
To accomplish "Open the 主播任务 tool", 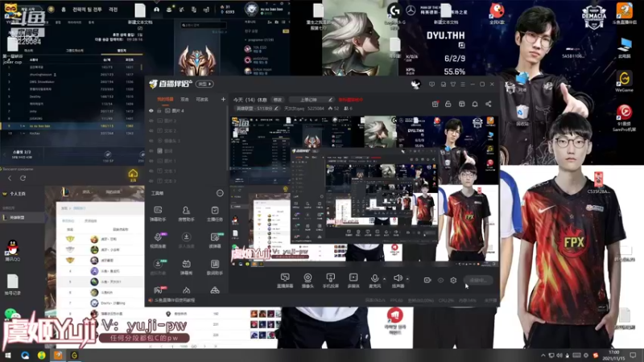I will tap(214, 213).
